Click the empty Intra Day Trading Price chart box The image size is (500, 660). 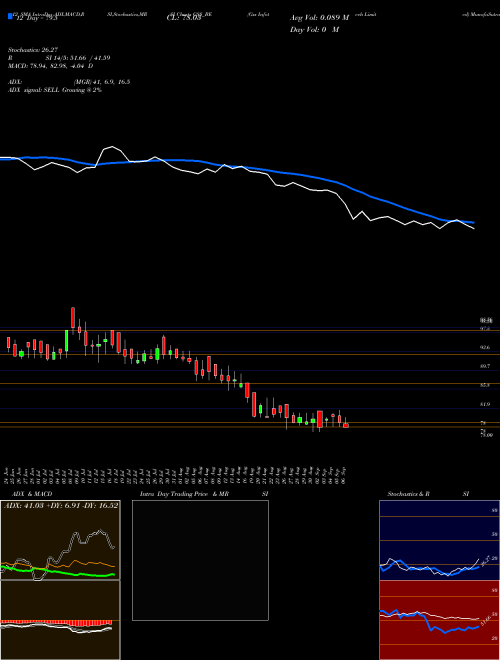tap(200, 560)
